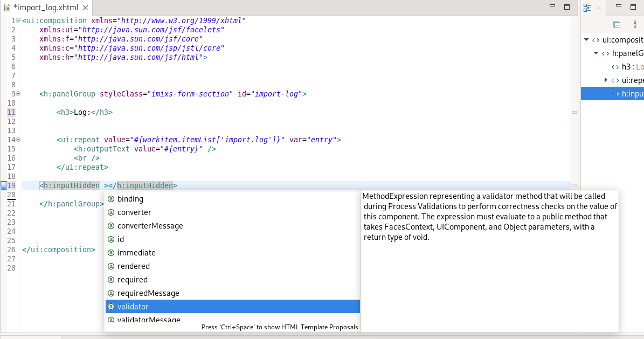This screenshot has width=644, height=339.
Task: Collapse the h:panelGroup node in the Outline
Action: (595, 53)
